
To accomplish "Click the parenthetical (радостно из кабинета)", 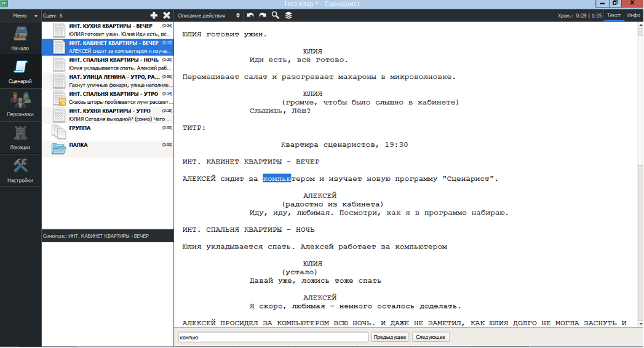I will tap(332, 204).
